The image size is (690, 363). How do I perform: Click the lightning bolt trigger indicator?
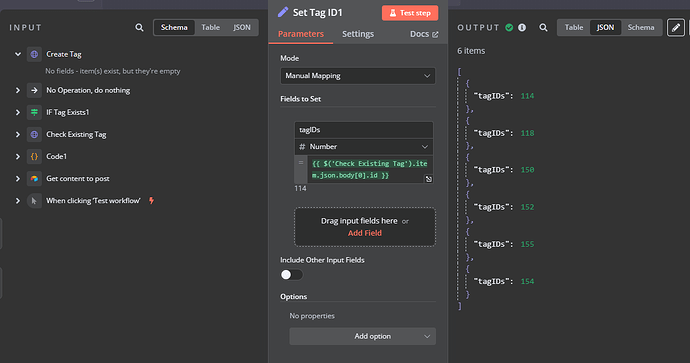pyautogui.click(x=151, y=201)
